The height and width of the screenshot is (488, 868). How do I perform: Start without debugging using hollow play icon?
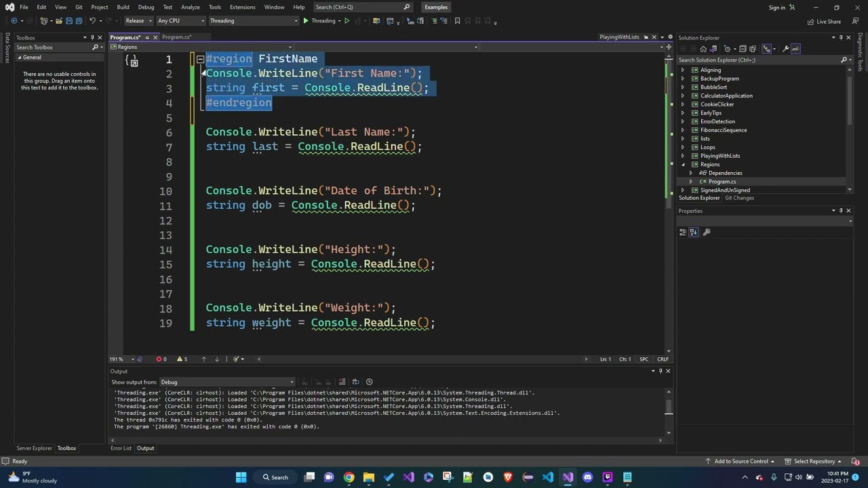click(347, 21)
